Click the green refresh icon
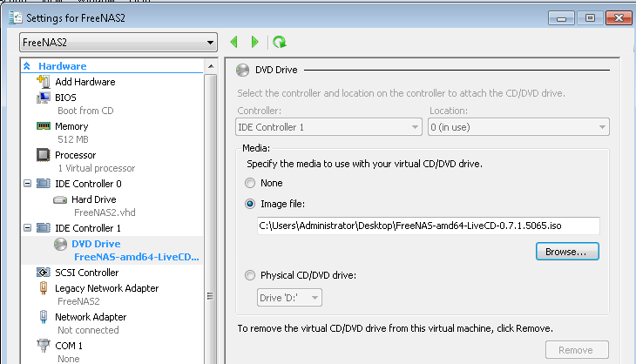The height and width of the screenshot is (364, 636). pos(280,42)
